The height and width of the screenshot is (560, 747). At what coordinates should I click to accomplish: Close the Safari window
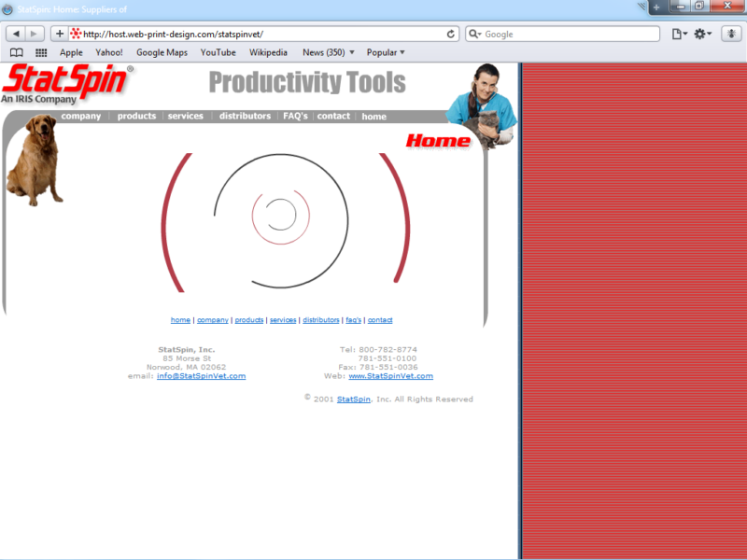tap(727, 7)
